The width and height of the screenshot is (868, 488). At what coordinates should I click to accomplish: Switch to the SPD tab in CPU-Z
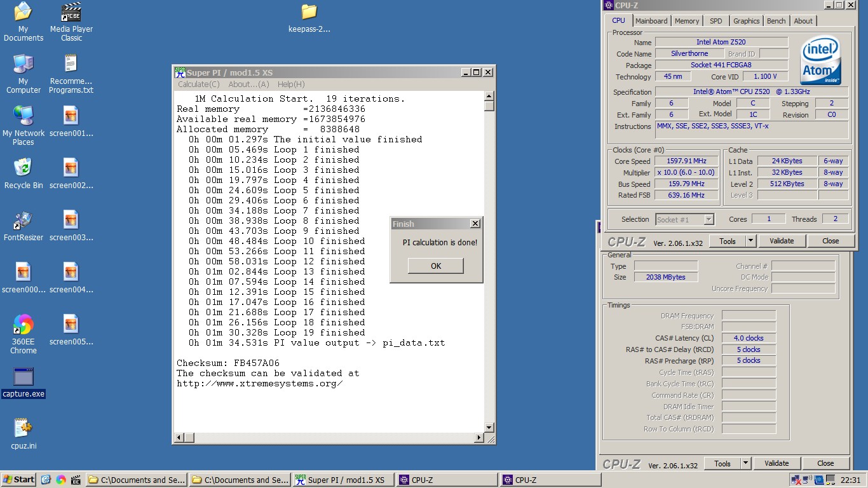tap(716, 21)
